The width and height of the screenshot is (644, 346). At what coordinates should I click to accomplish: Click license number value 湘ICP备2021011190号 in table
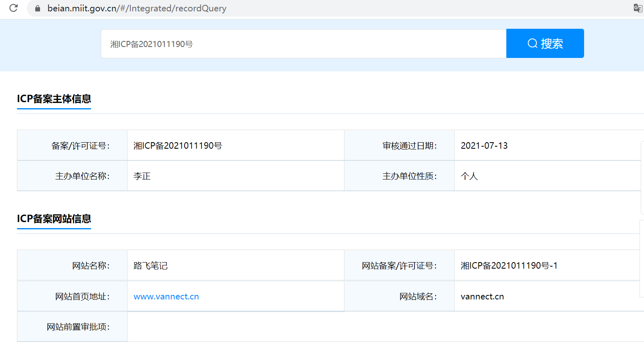click(178, 146)
